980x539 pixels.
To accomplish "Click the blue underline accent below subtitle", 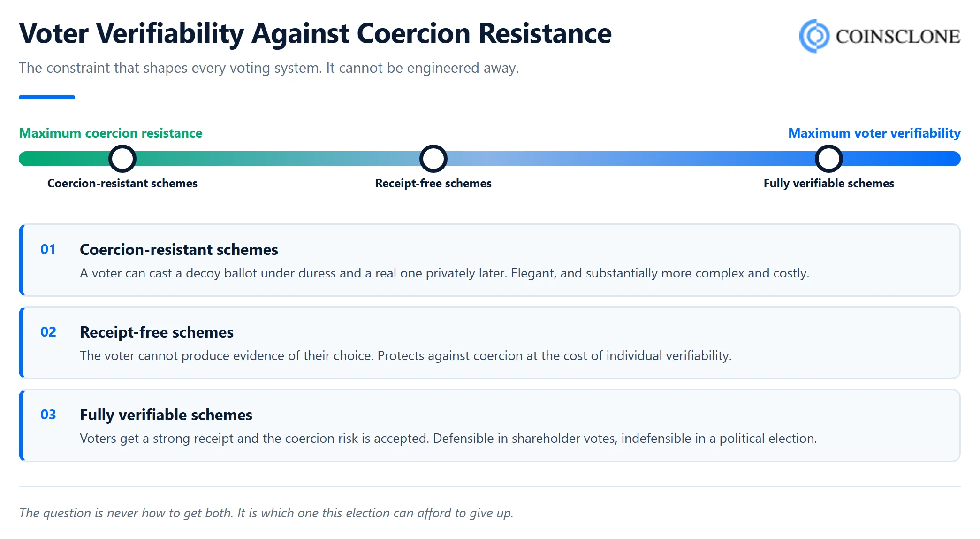I will click(47, 97).
